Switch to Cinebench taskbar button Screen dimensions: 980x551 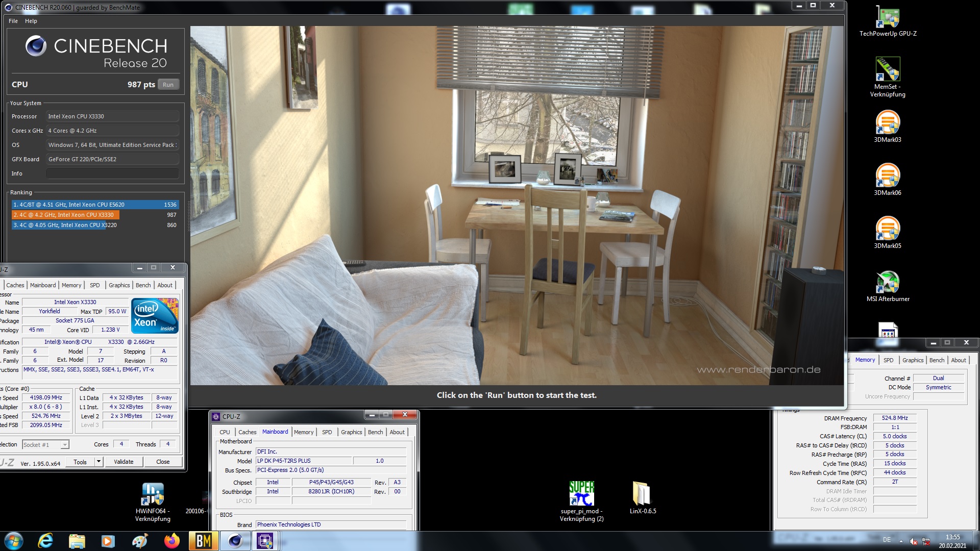pyautogui.click(x=235, y=541)
